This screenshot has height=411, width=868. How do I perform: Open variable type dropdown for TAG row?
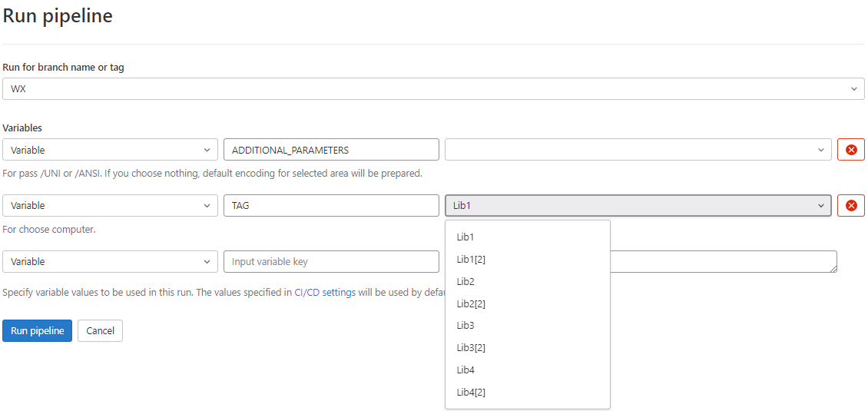[x=110, y=206]
